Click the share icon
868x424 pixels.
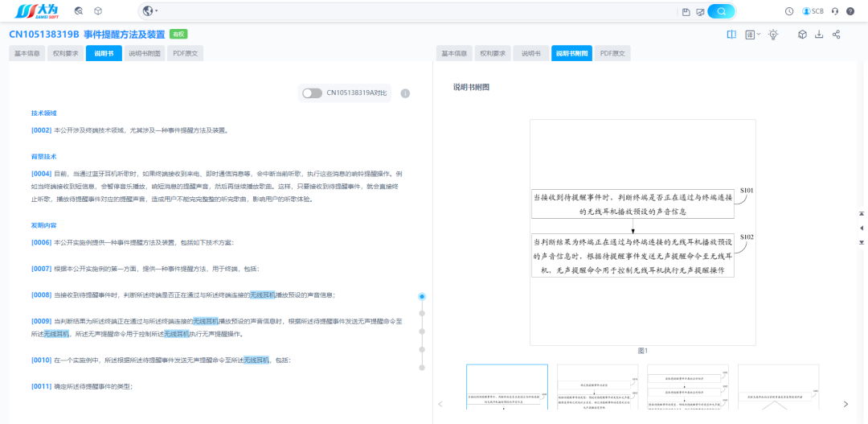pyautogui.click(x=837, y=35)
